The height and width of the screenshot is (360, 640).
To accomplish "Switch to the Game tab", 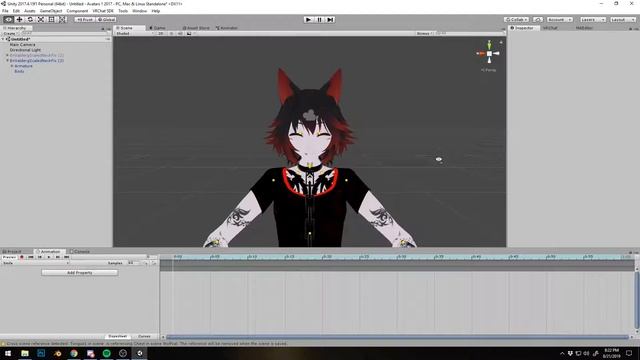I will coord(157,28).
